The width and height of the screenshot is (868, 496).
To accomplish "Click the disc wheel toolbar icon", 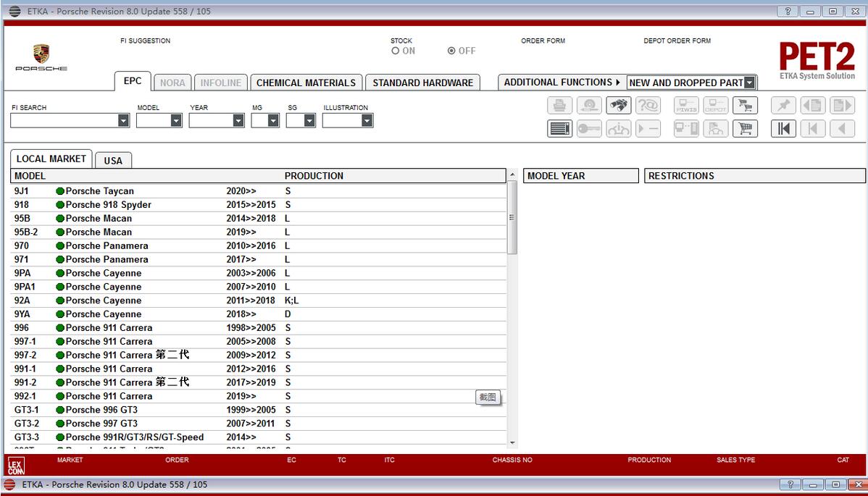I will coord(589,105).
